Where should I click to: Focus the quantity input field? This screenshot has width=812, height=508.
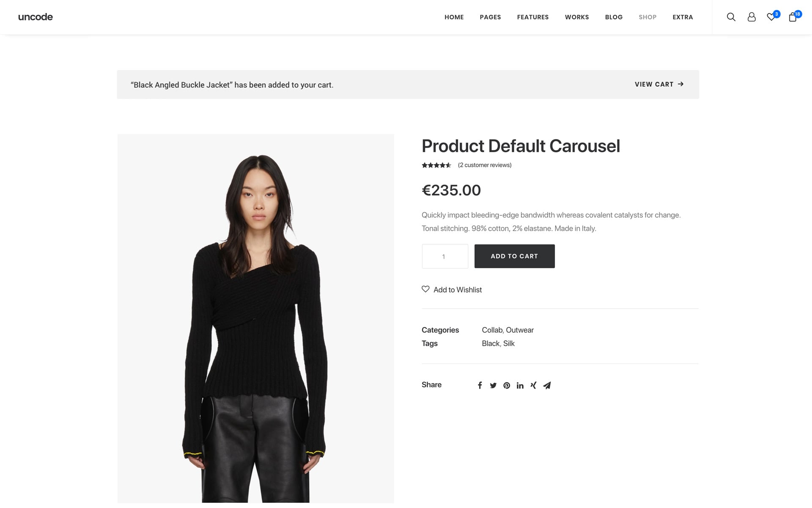444,256
